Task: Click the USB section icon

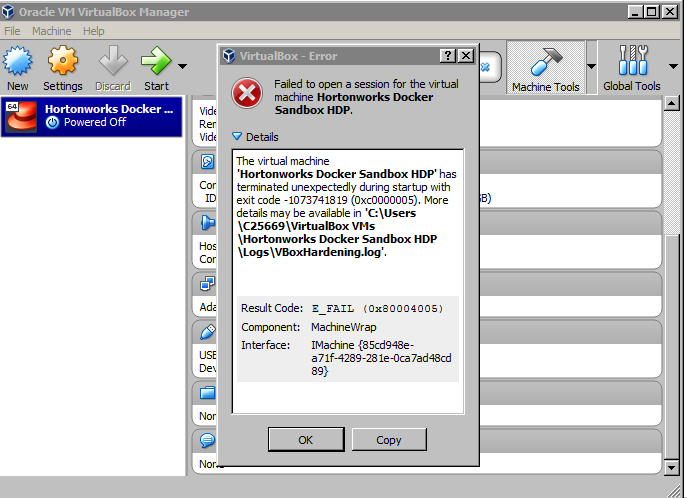Action: pos(208,332)
